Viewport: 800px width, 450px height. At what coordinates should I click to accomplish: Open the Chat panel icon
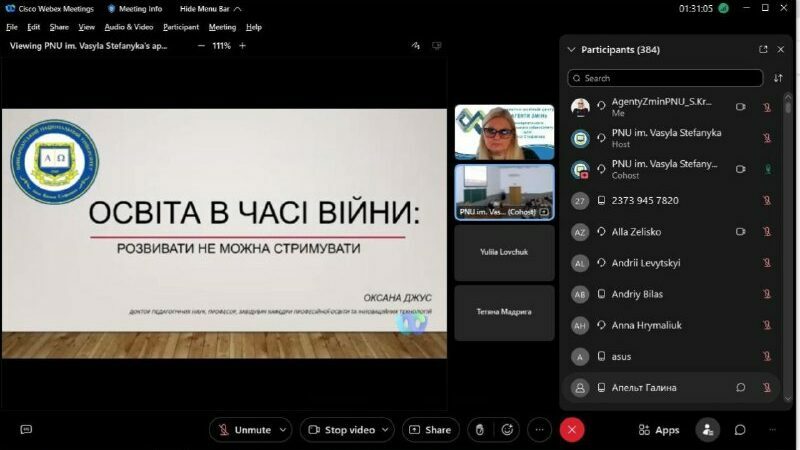point(740,430)
